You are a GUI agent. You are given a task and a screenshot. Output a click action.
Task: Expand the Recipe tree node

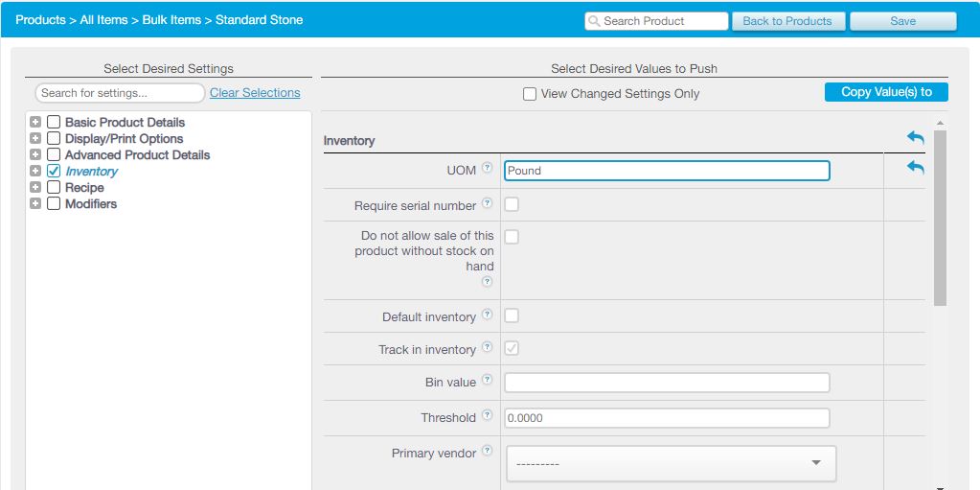coord(35,187)
